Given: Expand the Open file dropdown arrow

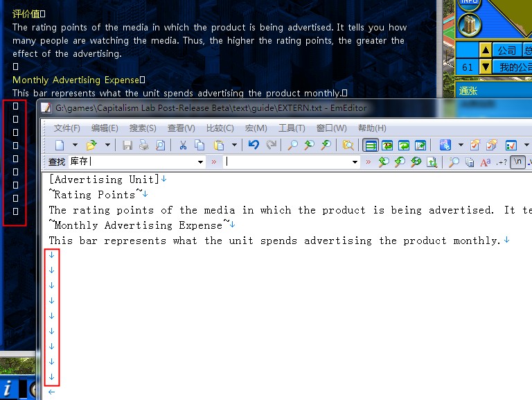Looking at the screenshot, I should tap(107, 145).
